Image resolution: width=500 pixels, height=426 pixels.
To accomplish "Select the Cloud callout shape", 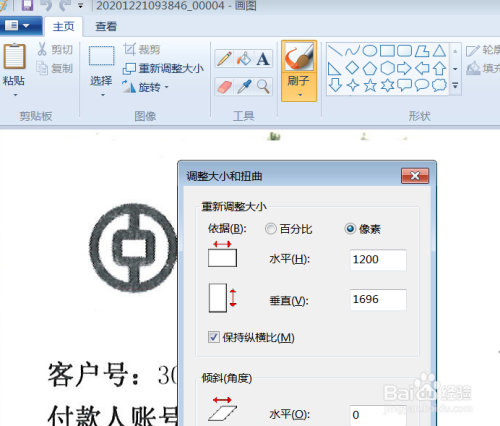I will coord(439,85).
